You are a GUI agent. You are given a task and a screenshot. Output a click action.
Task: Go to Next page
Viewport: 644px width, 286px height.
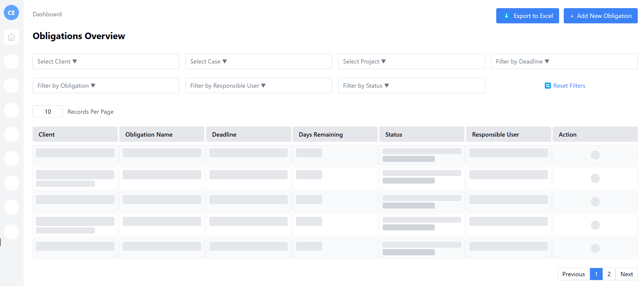click(x=627, y=274)
